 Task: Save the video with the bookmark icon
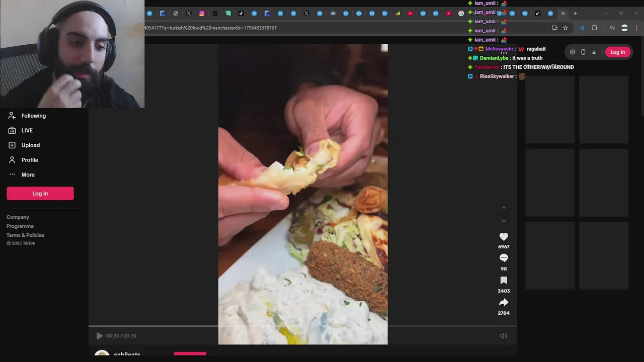pyautogui.click(x=504, y=281)
